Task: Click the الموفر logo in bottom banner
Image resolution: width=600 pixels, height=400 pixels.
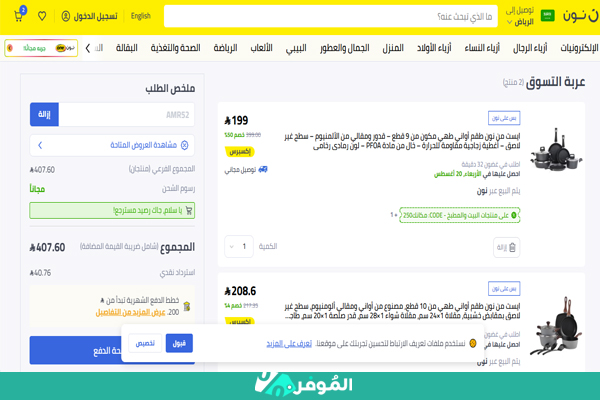Action: click(303, 385)
